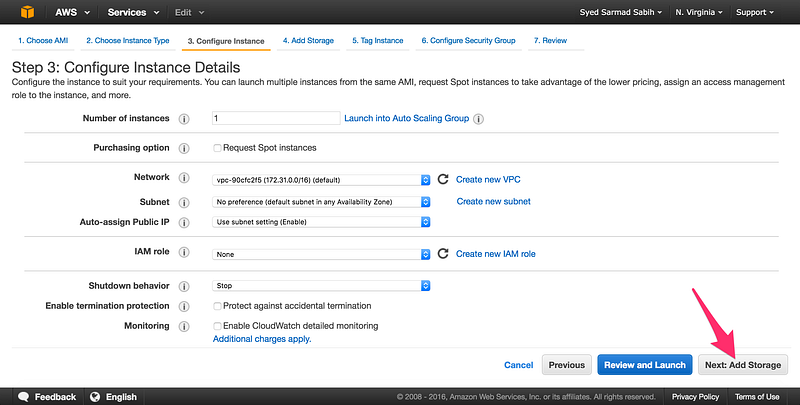Check Protect against accidental termination
Viewport: 800px width, 405px height.
pyautogui.click(x=217, y=306)
